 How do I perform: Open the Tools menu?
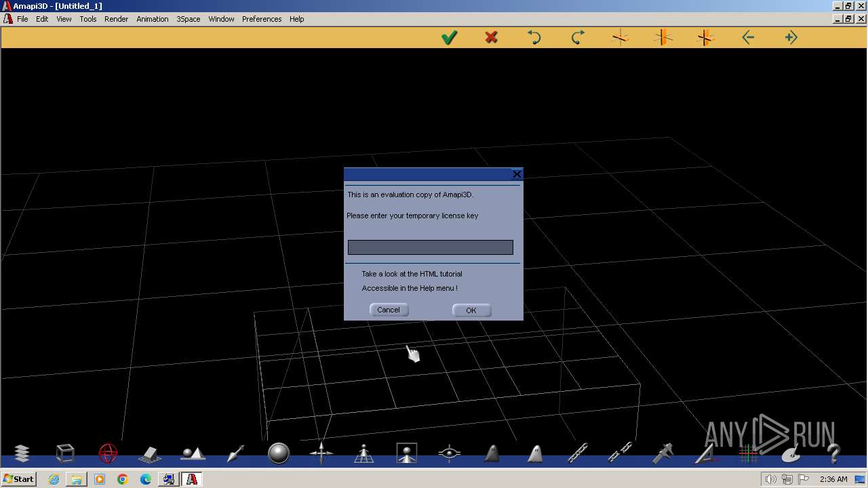coord(88,19)
